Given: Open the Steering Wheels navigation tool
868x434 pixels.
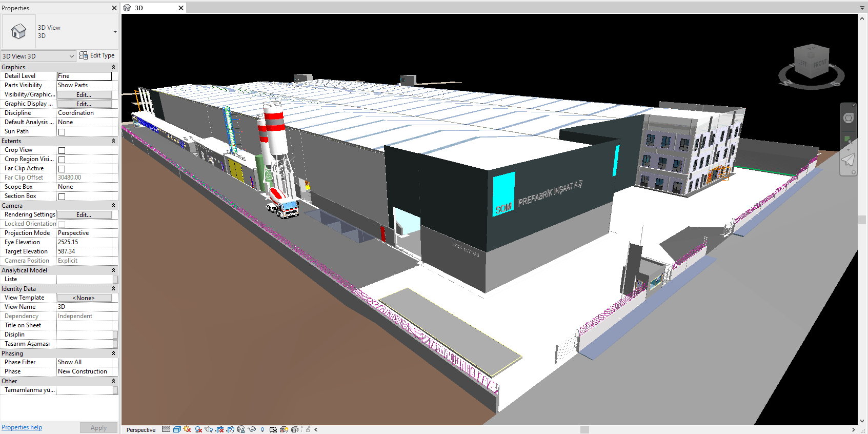Looking at the screenshot, I should coord(849,119).
